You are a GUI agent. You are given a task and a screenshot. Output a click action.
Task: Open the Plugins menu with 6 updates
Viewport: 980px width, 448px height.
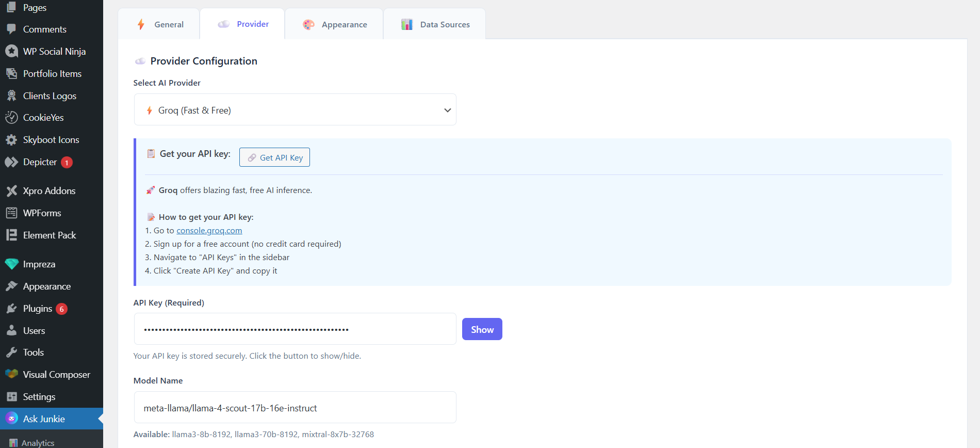(x=38, y=309)
